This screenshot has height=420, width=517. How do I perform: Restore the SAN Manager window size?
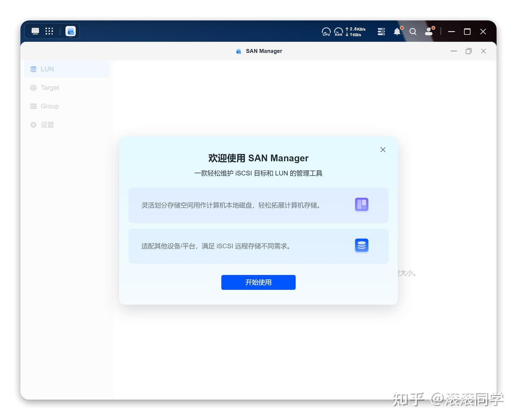coord(469,51)
